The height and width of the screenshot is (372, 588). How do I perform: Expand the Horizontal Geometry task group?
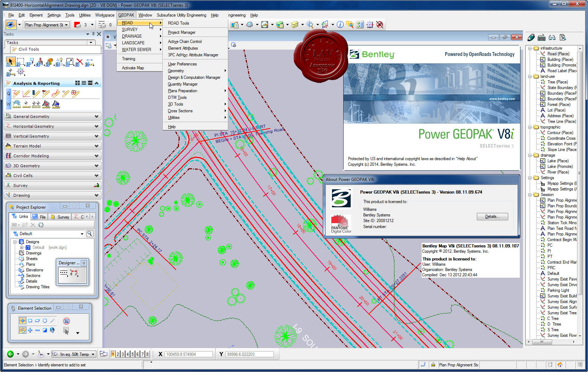[53, 126]
